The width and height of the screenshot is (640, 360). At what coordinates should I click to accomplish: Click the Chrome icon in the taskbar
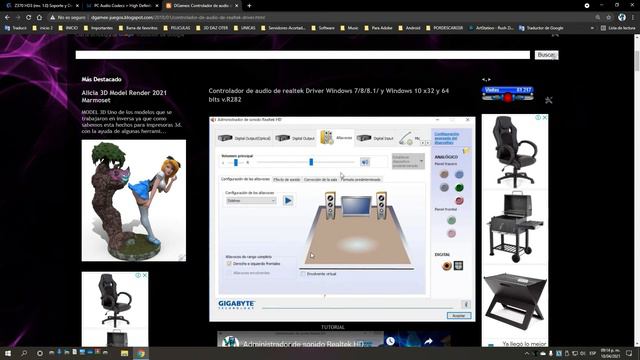[x=141, y=353]
